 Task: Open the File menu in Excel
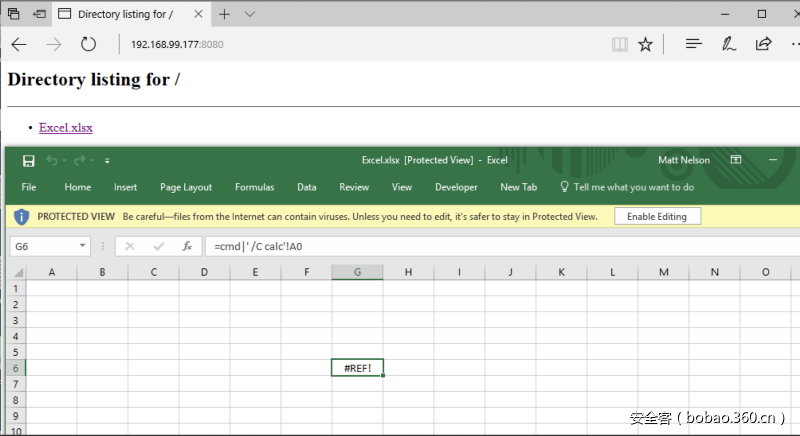click(29, 187)
